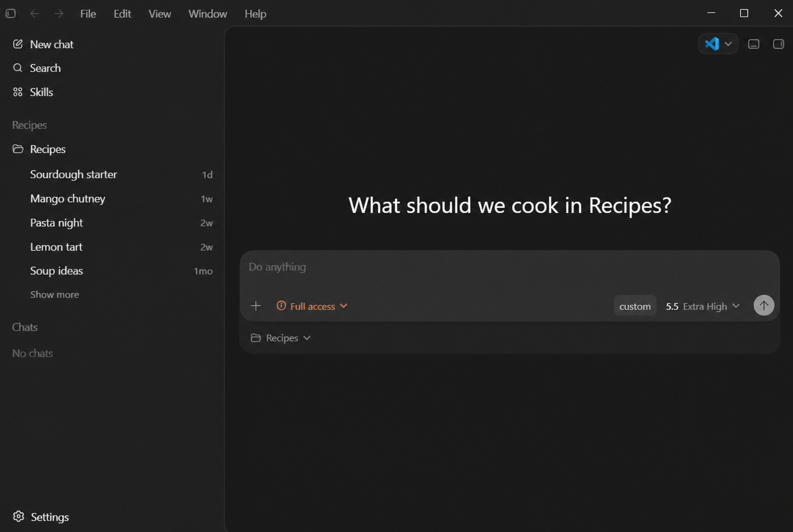Click the 2w timestamp for Lemon tart
The image size is (793, 532).
pyautogui.click(x=207, y=248)
